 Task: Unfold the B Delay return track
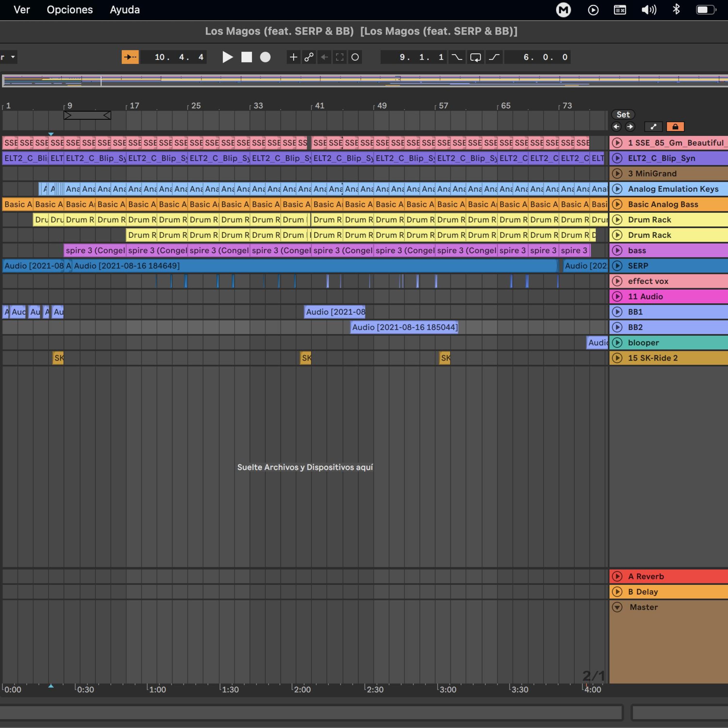click(x=617, y=592)
